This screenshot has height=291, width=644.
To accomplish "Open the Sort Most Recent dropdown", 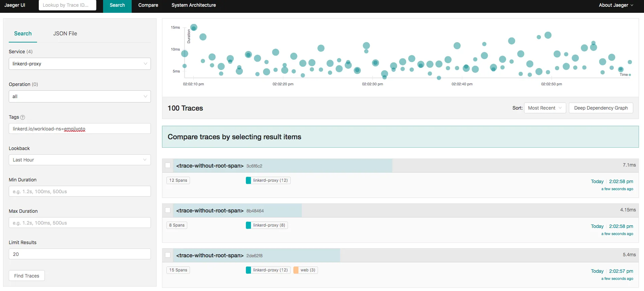I will (x=545, y=108).
